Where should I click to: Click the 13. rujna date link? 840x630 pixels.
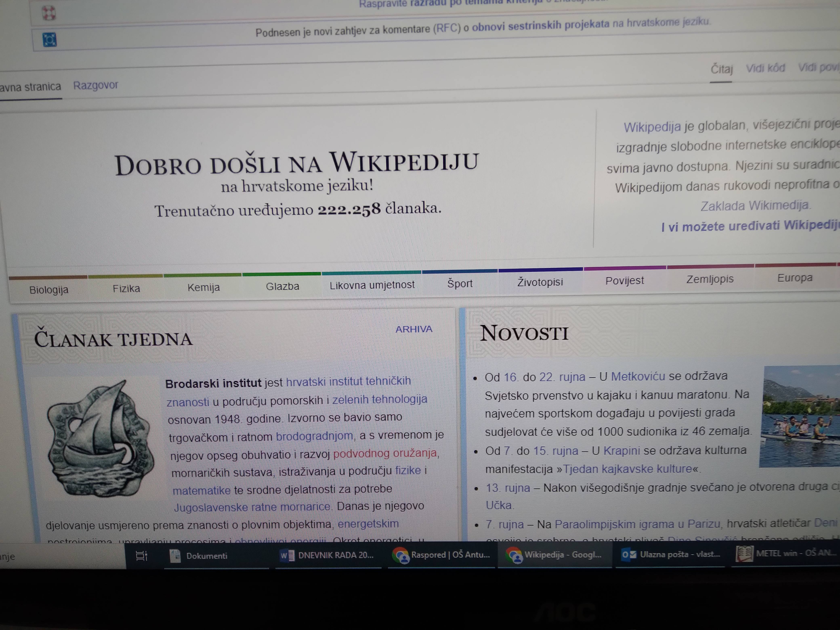(x=508, y=488)
